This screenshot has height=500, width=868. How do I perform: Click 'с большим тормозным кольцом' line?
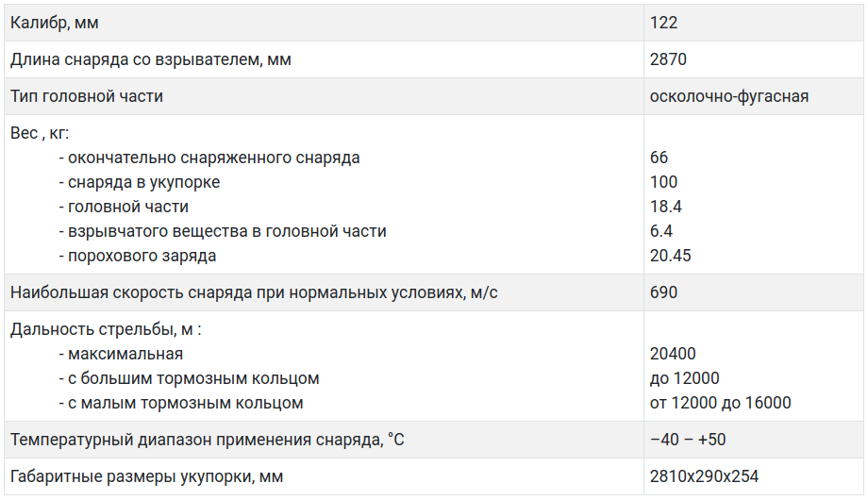click(x=189, y=378)
